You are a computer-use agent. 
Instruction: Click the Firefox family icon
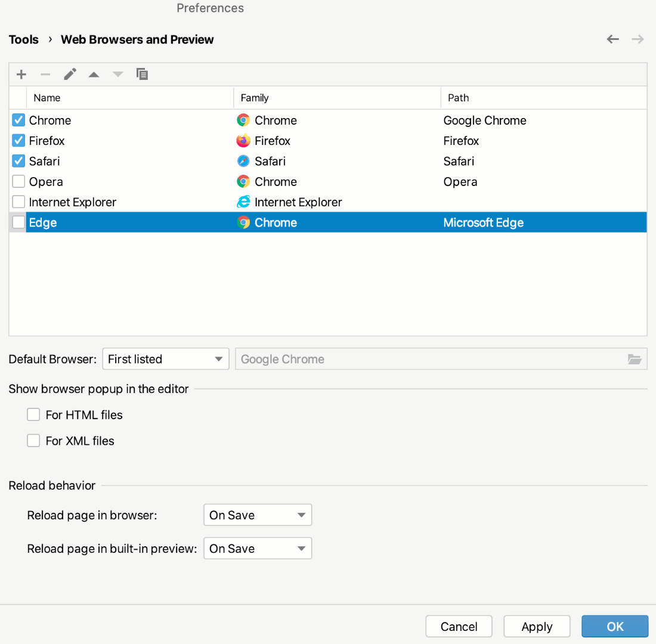pos(244,141)
